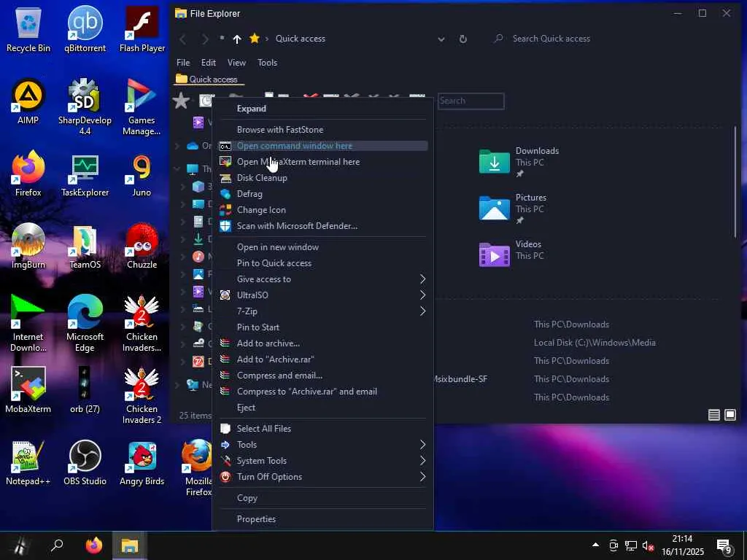Launch Juno desktop shortcut
The width and height of the screenshot is (747, 560).
142,174
